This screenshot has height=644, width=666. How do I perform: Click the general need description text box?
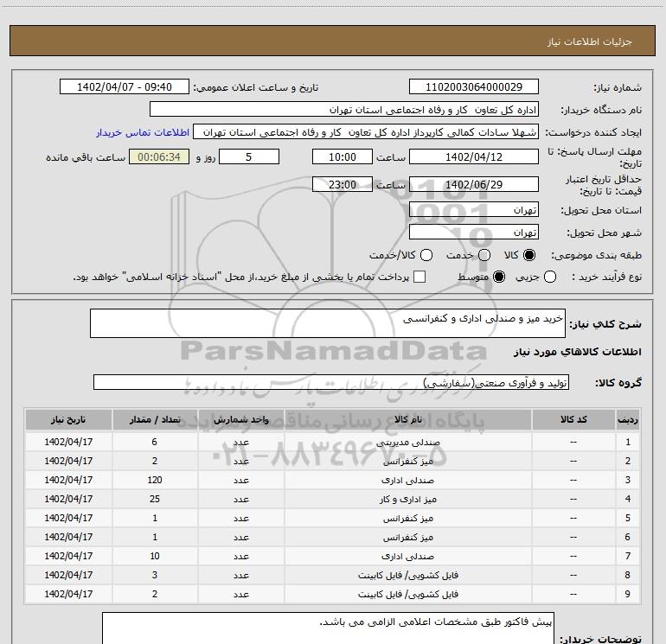click(328, 323)
